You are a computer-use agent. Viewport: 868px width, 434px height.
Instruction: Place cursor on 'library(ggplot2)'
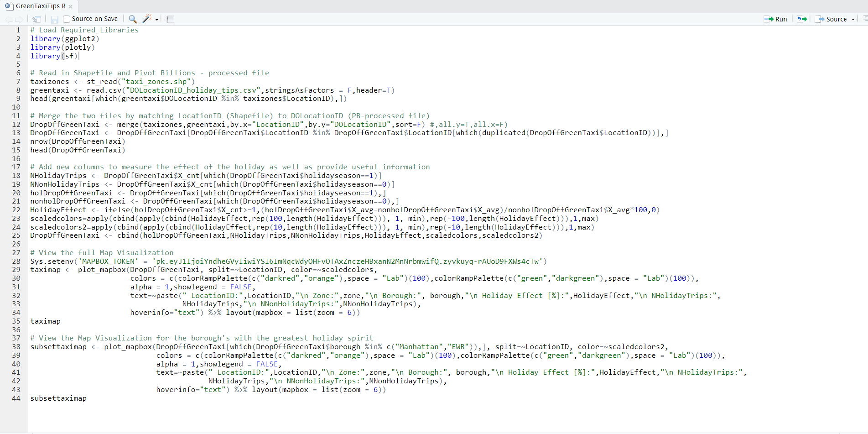[x=65, y=39]
